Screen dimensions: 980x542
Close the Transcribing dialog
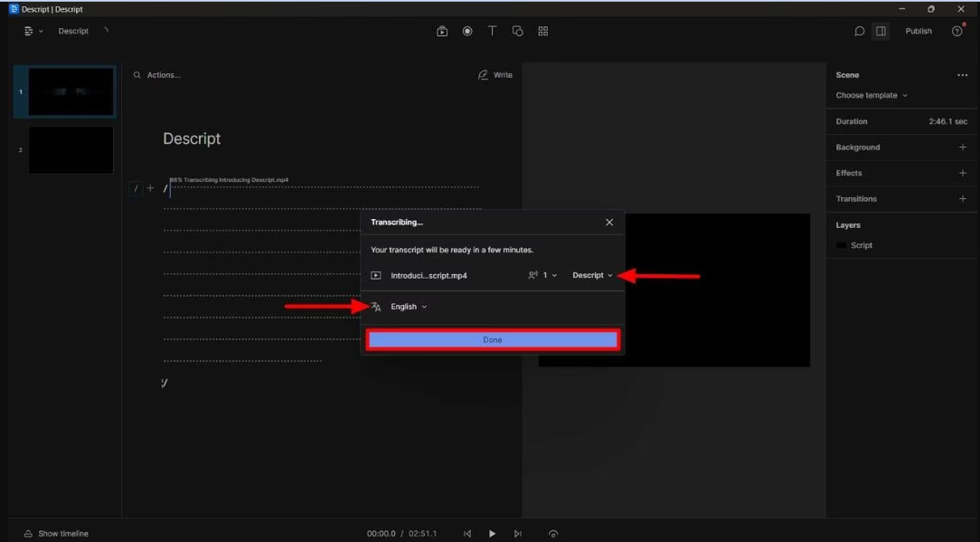click(x=609, y=223)
